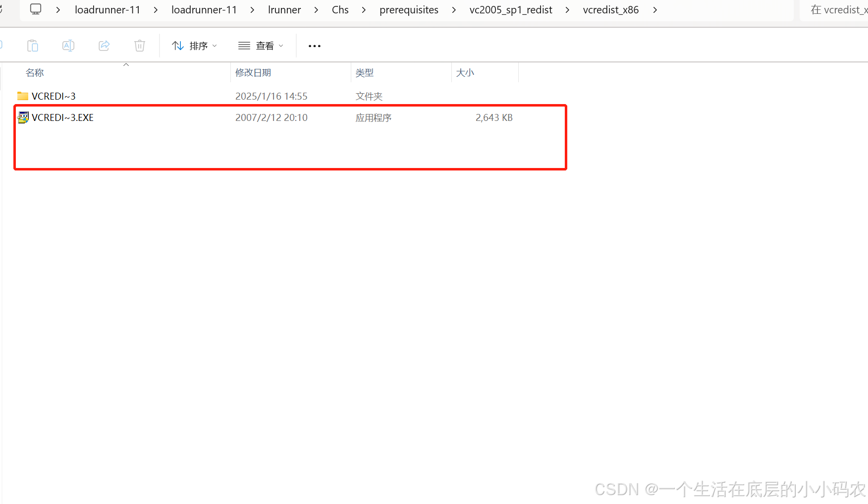The height and width of the screenshot is (504, 868).
Task: Open the "..." see more options icon
Action: coord(314,46)
